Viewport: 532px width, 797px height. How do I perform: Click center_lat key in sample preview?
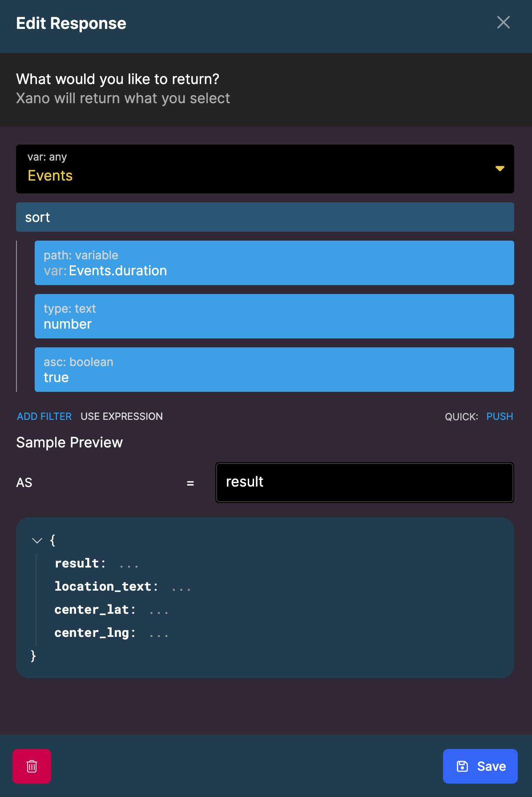(92, 610)
